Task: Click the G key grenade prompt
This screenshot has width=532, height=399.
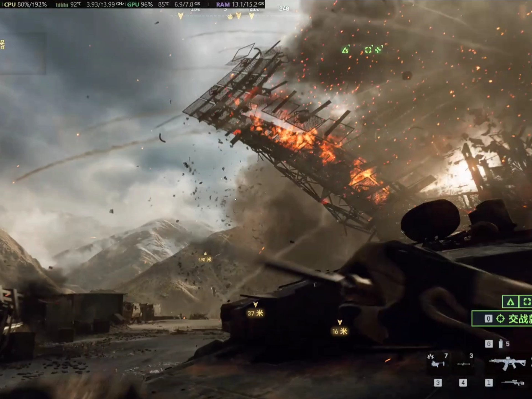Action: click(489, 344)
